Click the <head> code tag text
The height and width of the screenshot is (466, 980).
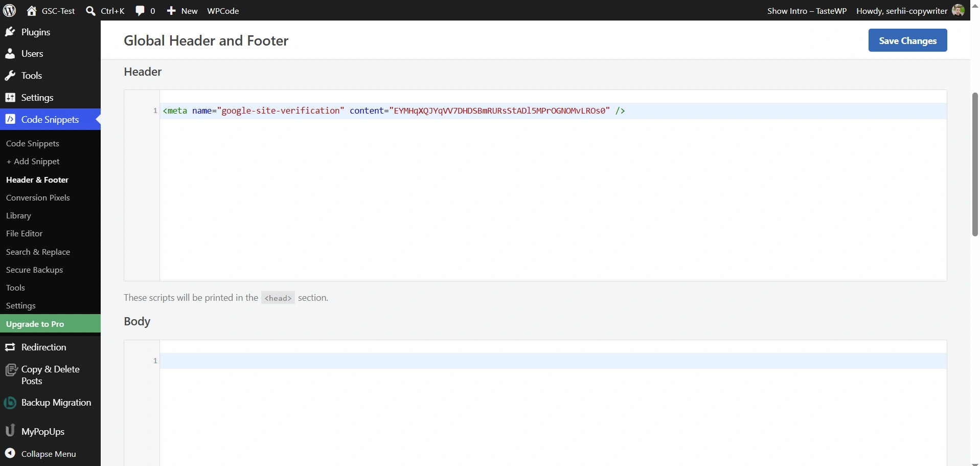click(278, 298)
